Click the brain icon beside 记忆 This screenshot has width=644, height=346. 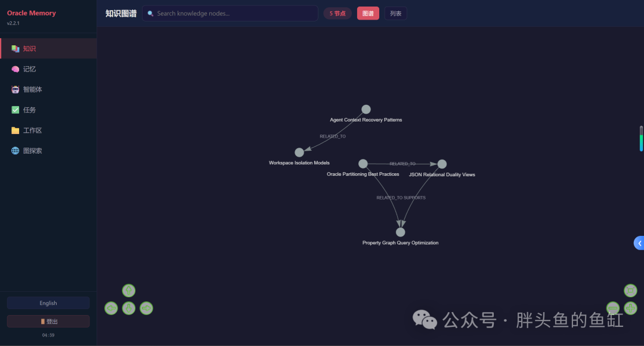[15, 69]
